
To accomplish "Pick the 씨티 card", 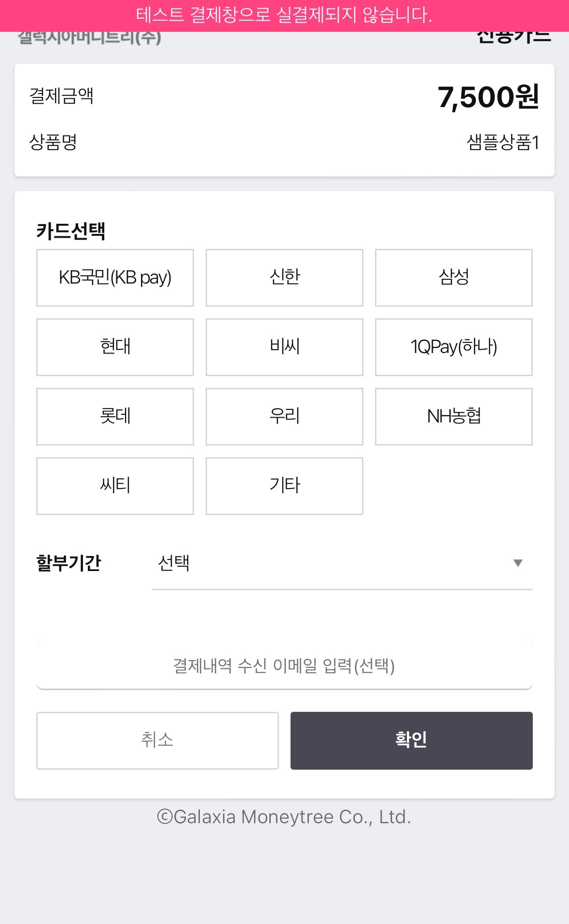I will click(115, 486).
